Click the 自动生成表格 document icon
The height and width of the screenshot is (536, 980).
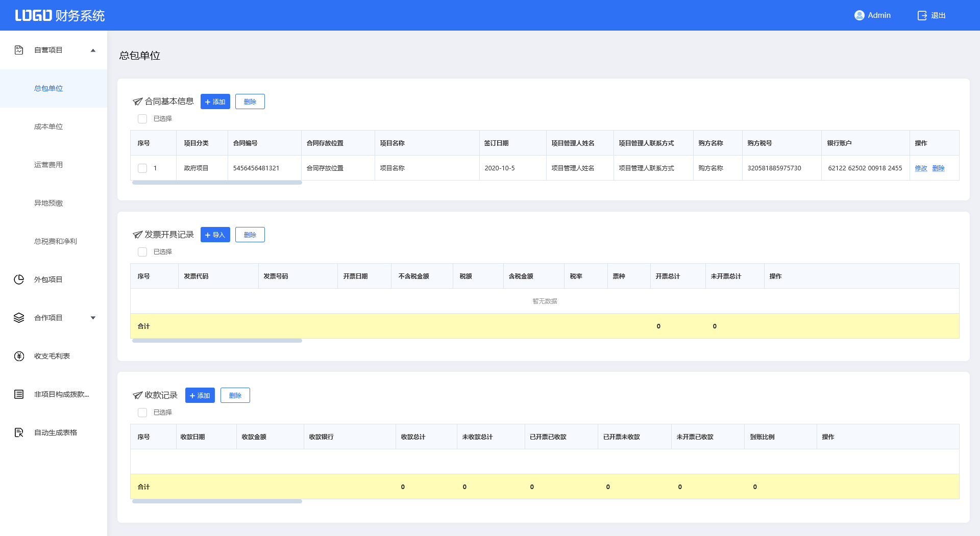point(19,432)
